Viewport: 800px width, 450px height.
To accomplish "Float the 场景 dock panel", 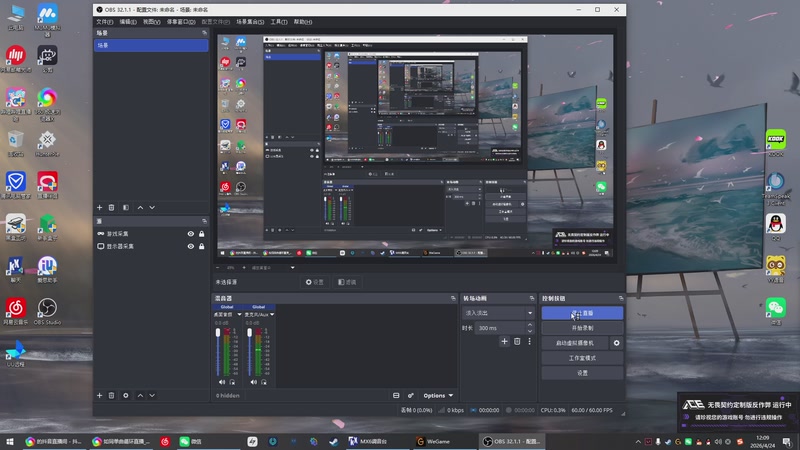I will coord(205,33).
